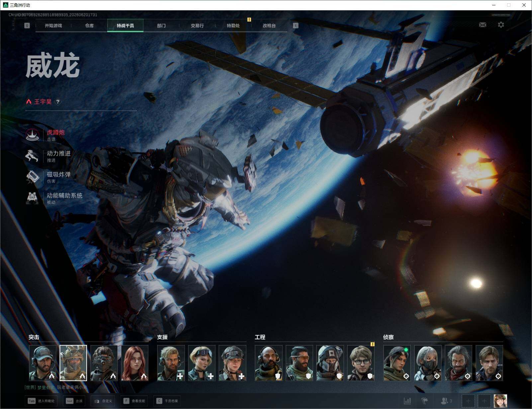Click the 工程 class heading
Viewport: 532px width, 409px height.
point(260,337)
